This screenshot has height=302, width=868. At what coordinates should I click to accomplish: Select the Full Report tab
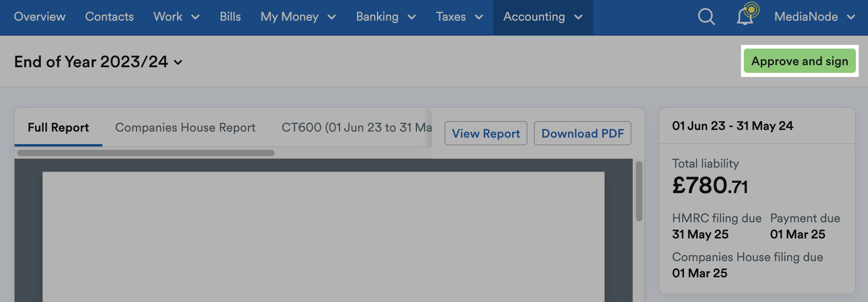pyautogui.click(x=58, y=128)
